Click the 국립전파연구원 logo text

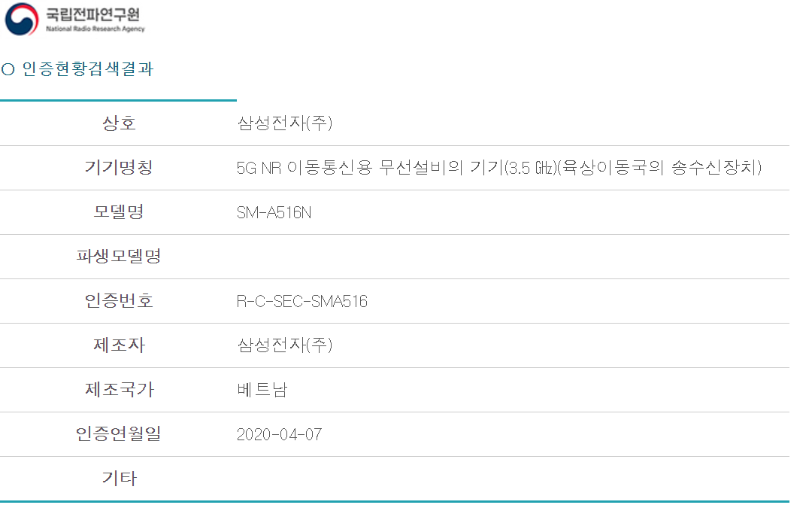tap(95, 15)
